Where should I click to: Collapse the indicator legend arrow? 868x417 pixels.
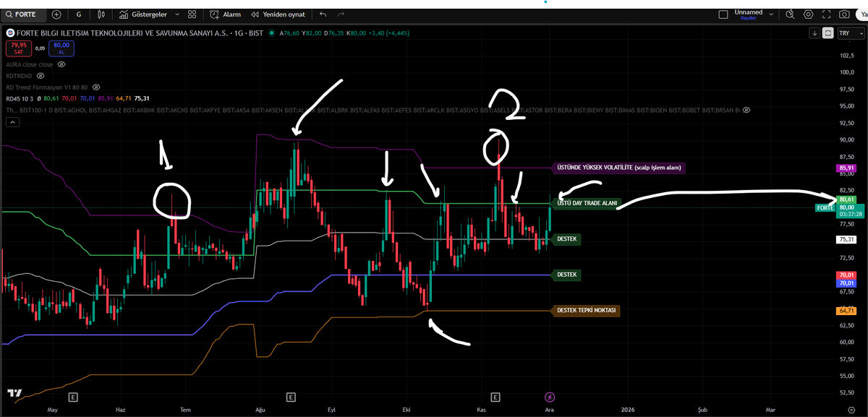pyautogui.click(x=12, y=122)
